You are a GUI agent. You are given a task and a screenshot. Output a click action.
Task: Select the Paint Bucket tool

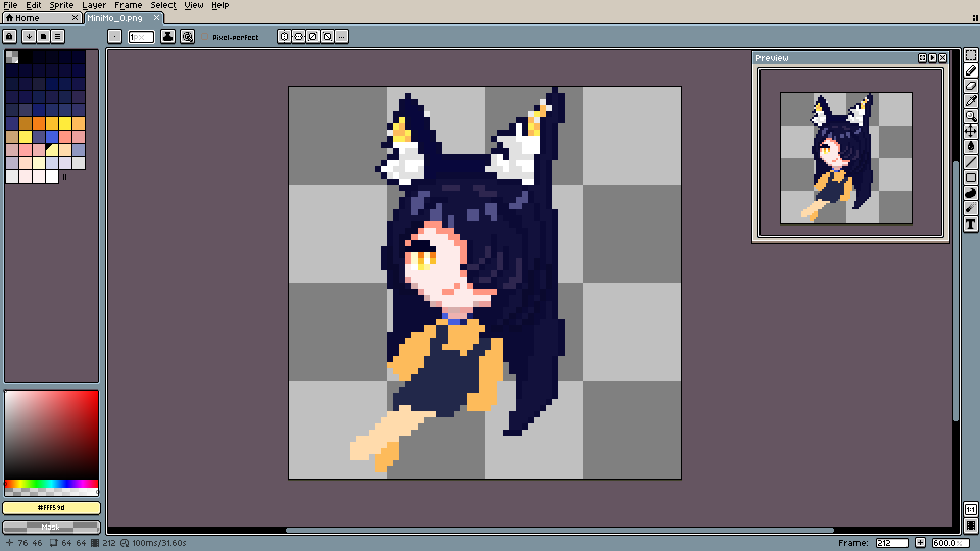coord(970,147)
